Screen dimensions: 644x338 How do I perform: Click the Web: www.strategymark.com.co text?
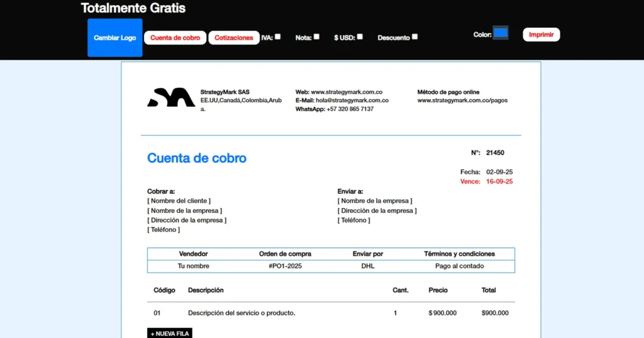pyautogui.click(x=339, y=92)
